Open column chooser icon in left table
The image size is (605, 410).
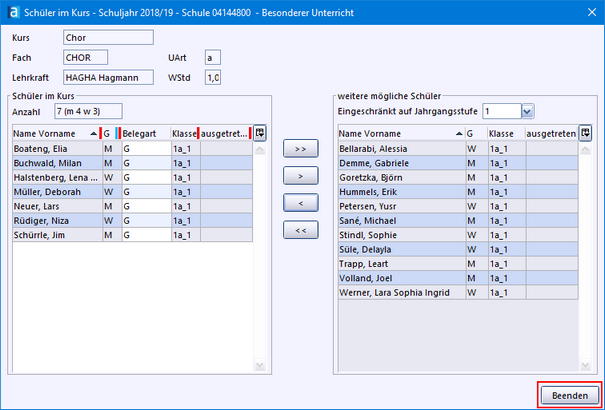click(x=260, y=132)
